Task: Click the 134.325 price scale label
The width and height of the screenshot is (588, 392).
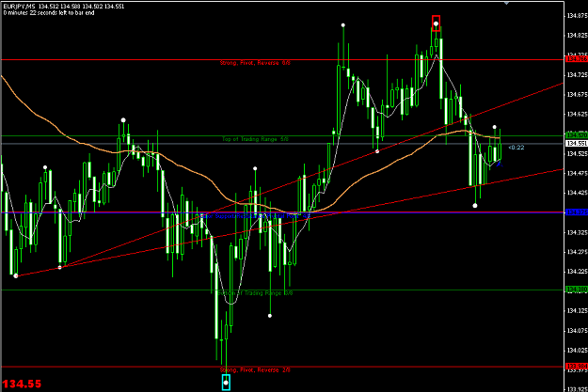Action: (x=577, y=232)
